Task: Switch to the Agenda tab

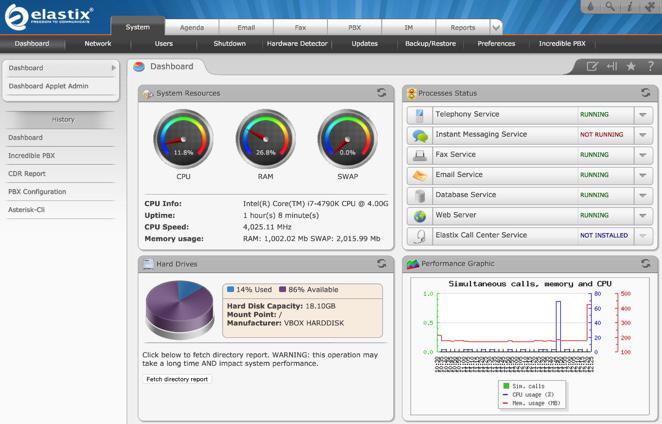Action: pyautogui.click(x=192, y=27)
